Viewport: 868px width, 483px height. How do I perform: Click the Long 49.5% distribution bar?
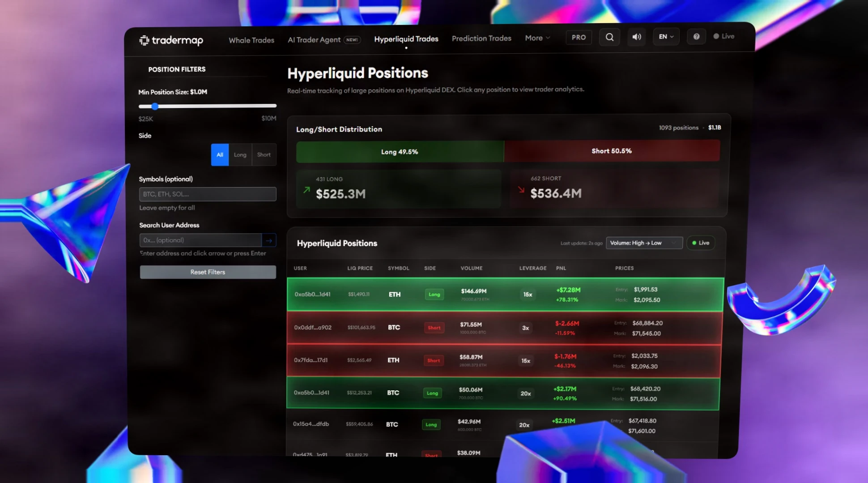point(400,152)
